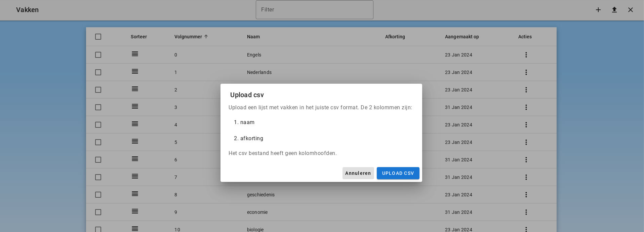This screenshot has width=644, height=232.
Task: Click the X icon in the top bar
Action: (x=631, y=10)
